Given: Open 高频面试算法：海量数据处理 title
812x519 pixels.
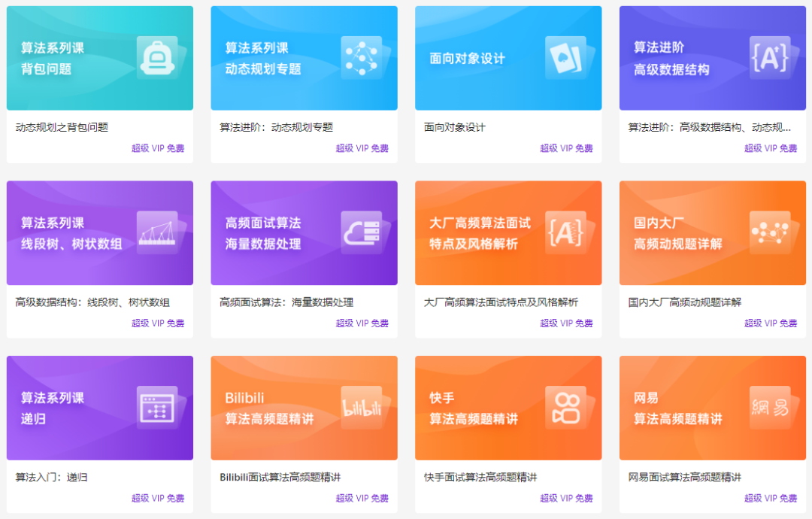Looking at the screenshot, I should tap(286, 302).
